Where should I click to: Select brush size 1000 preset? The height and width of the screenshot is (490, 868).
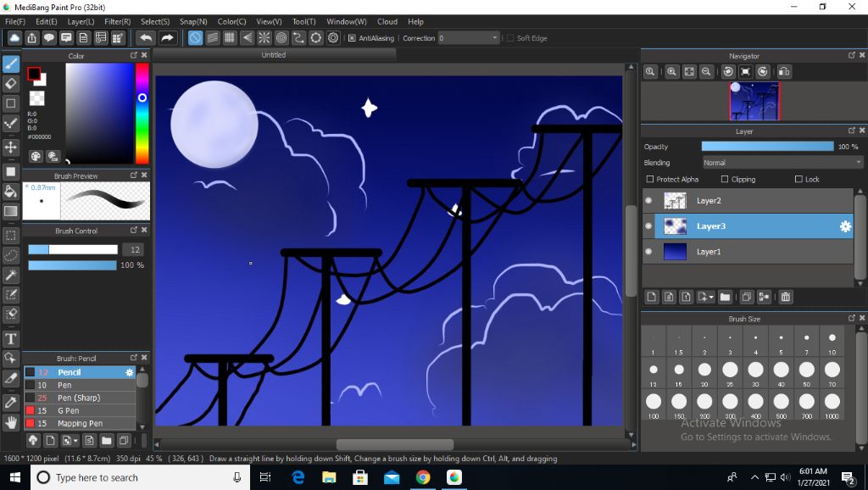[832, 406]
